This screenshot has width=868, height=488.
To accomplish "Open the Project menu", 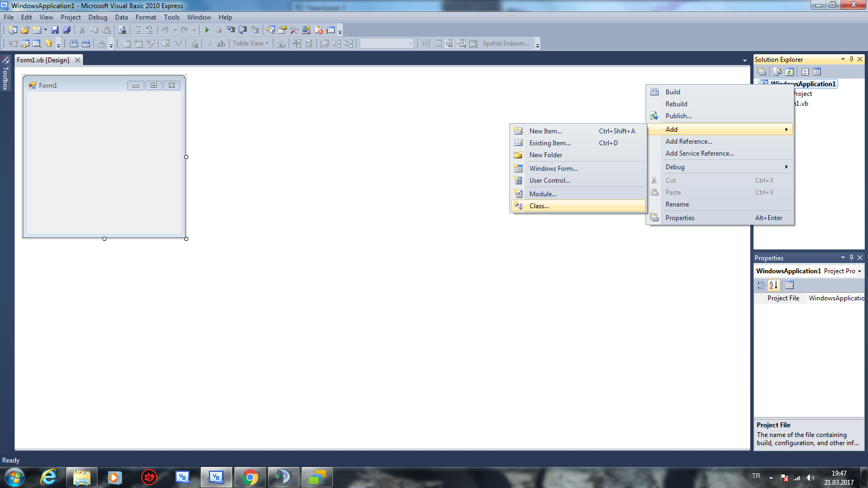I will (71, 17).
